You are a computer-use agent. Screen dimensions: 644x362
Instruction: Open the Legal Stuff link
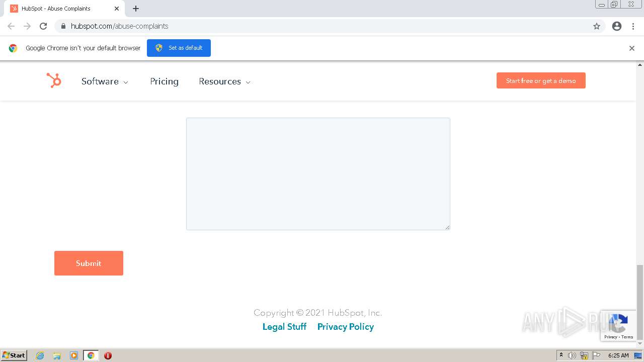[x=284, y=327]
